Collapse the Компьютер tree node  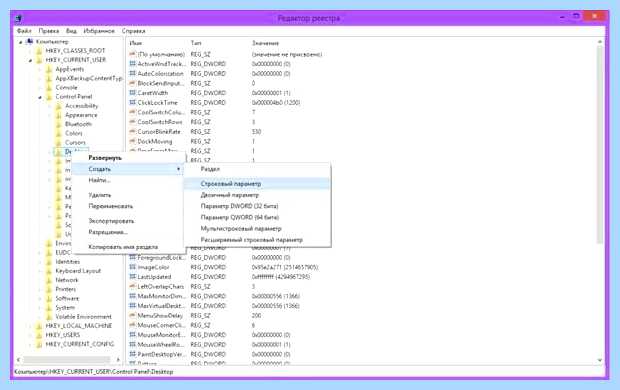coord(21,42)
